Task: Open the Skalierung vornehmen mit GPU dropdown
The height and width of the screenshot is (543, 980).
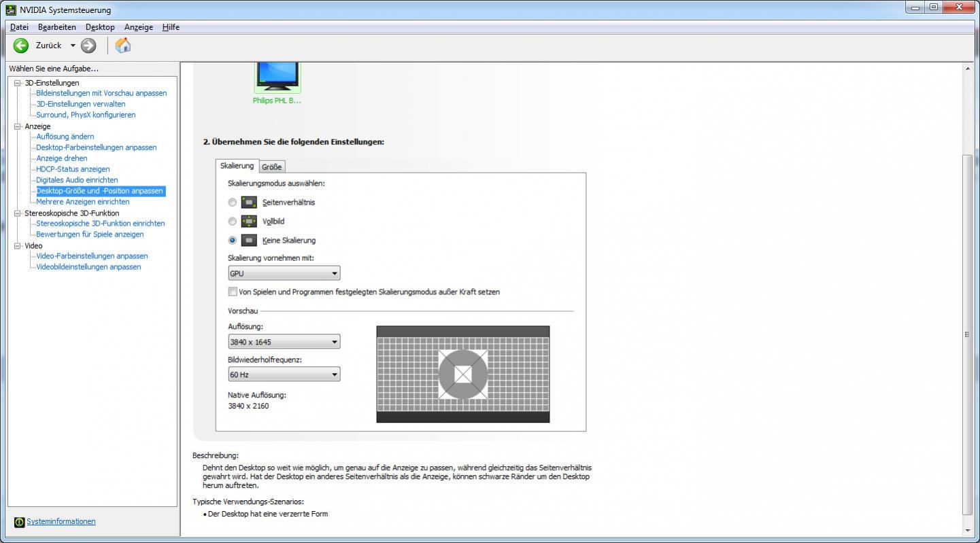Action: pyautogui.click(x=284, y=273)
